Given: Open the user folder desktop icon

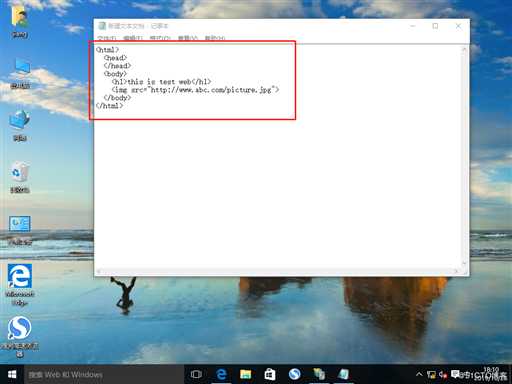Looking at the screenshot, I should pos(20,20).
